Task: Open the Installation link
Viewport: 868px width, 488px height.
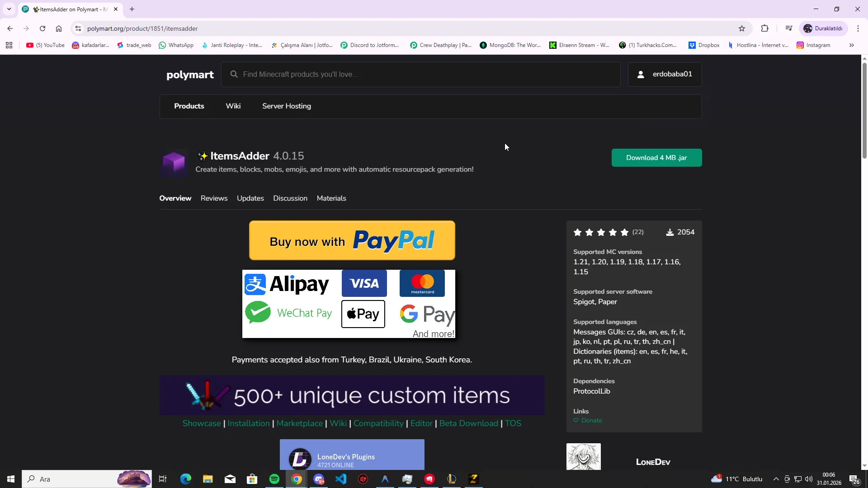Action: [249, 423]
